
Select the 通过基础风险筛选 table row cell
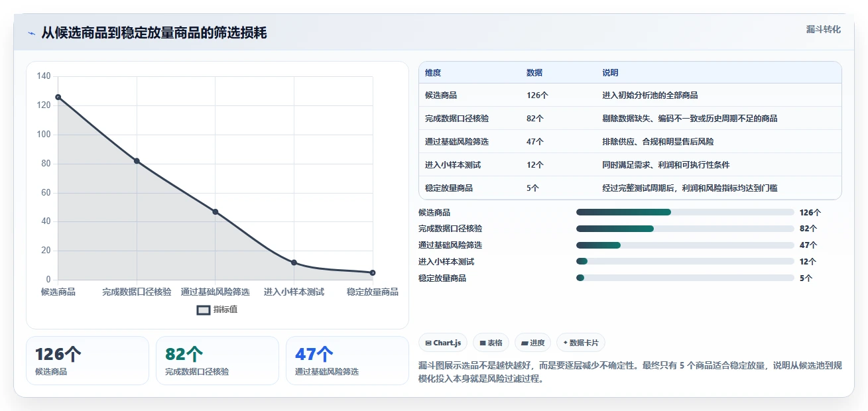457,141
